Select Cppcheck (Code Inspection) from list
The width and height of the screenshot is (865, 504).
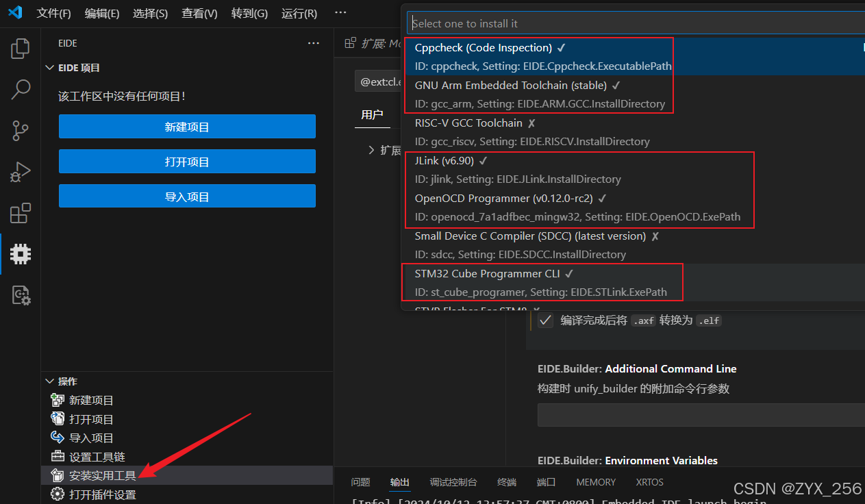tap(634, 57)
